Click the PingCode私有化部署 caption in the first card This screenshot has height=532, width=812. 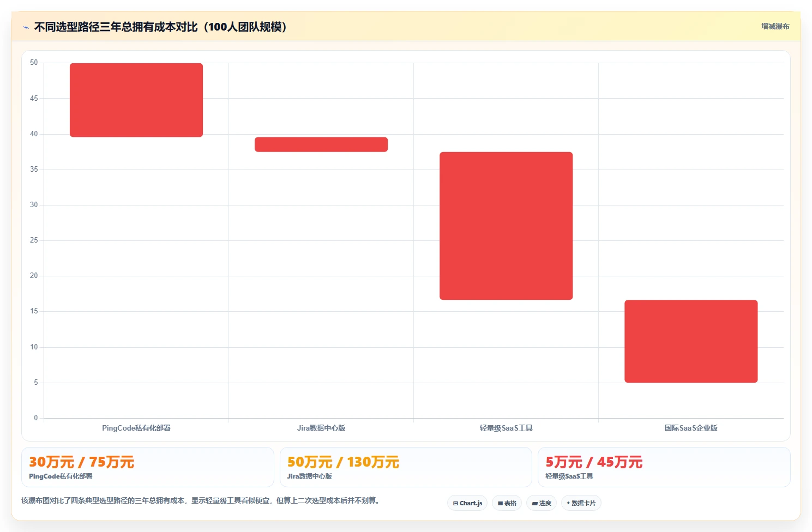pyautogui.click(x=61, y=476)
